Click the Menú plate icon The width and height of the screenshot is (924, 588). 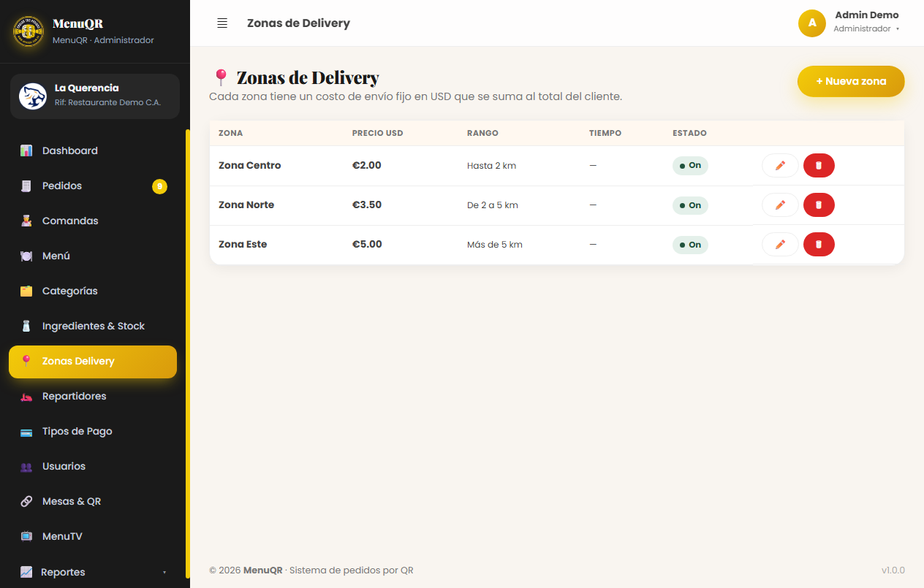[26, 256]
